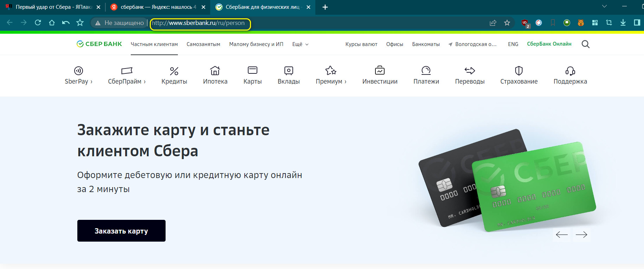Open the Инвестиции briefcase icon

pos(380,70)
